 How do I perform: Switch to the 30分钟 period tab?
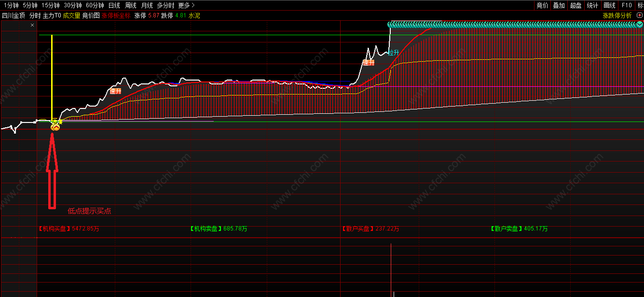click(x=73, y=5)
